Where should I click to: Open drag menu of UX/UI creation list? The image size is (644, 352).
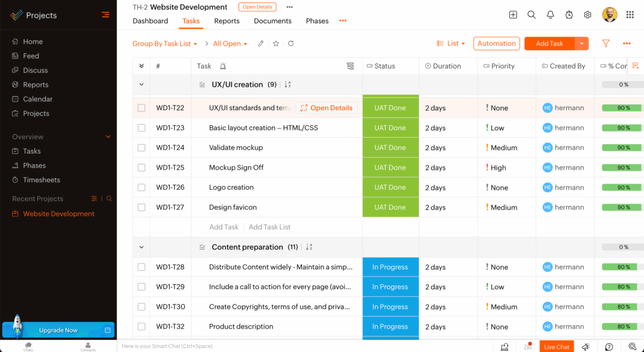[202, 84]
